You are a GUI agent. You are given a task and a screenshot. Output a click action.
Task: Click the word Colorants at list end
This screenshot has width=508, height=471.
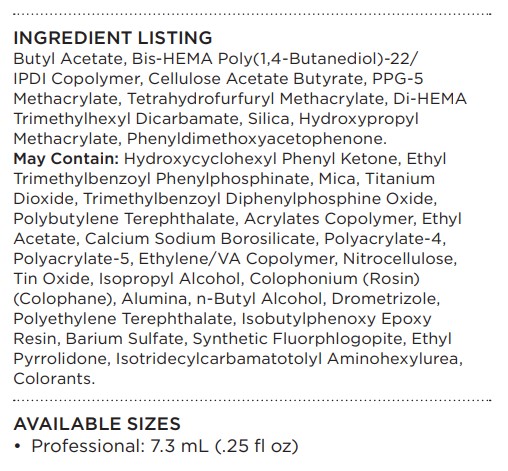click(54, 379)
